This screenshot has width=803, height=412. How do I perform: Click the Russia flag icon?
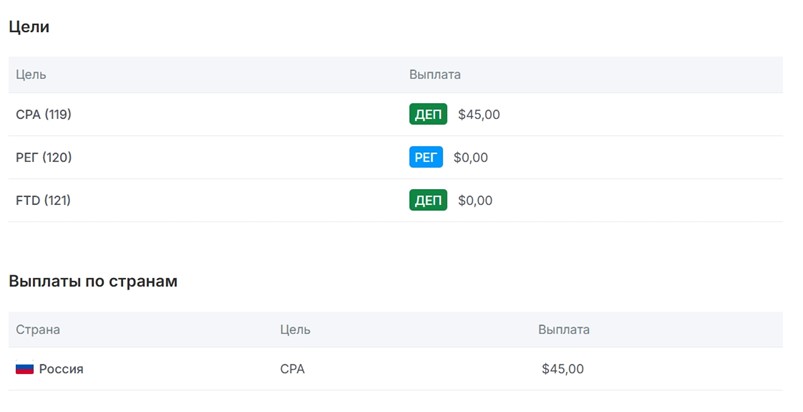25,369
